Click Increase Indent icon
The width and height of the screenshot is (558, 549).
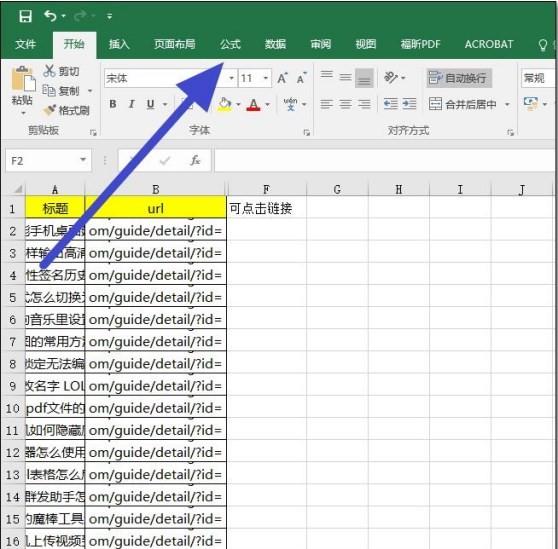[409, 104]
